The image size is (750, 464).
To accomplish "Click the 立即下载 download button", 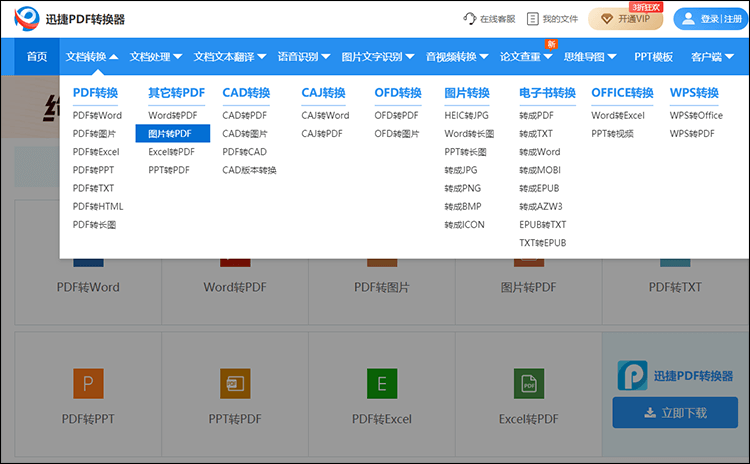I will pyautogui.click(x=675, y=412).
